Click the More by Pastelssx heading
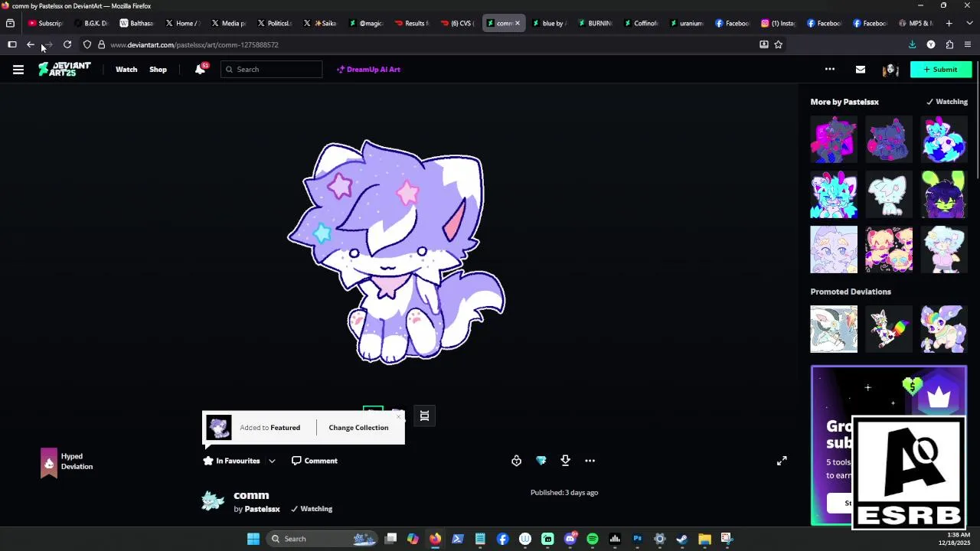This screenshot has height=551, width=980. pyautogui.click(x=844, y=102)
